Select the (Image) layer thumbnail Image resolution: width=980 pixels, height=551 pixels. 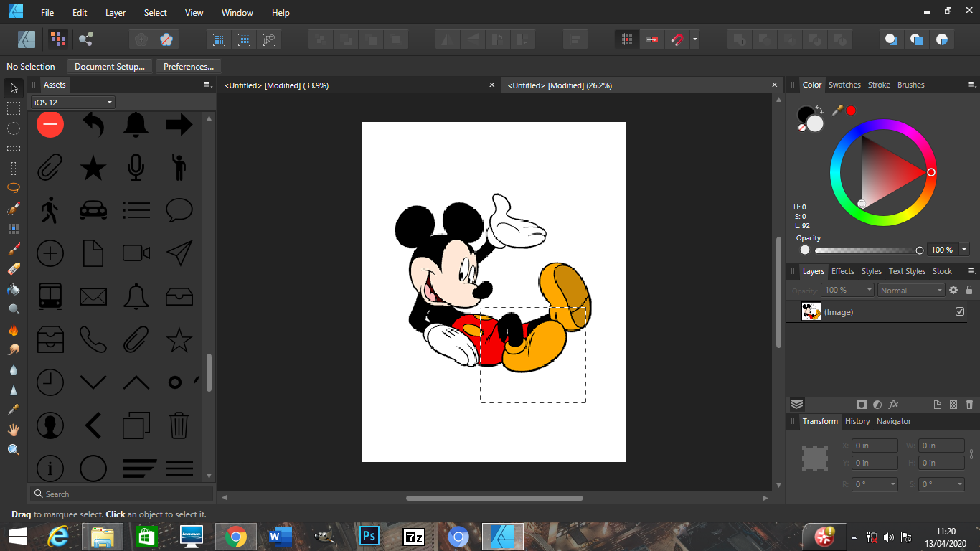pyautogui.click(x=811, y=311)
